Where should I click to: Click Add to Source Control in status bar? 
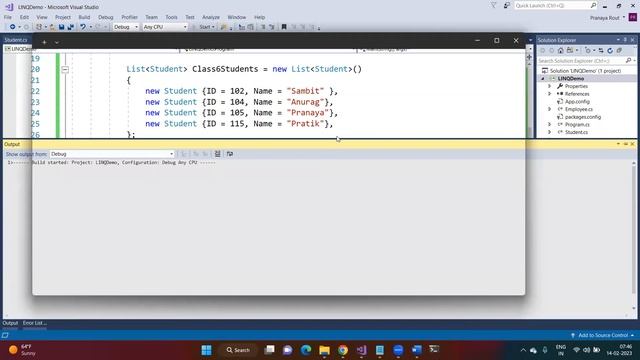tap(603, 335)
